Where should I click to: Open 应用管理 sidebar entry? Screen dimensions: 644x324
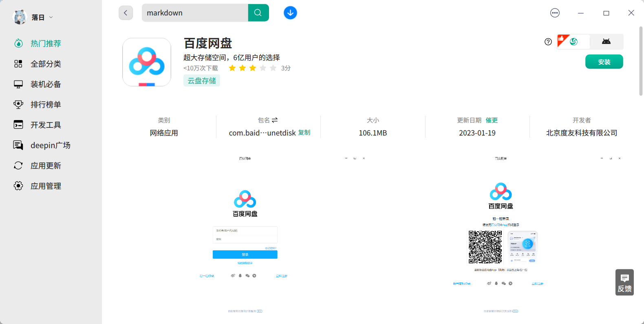tap(46, 186)
